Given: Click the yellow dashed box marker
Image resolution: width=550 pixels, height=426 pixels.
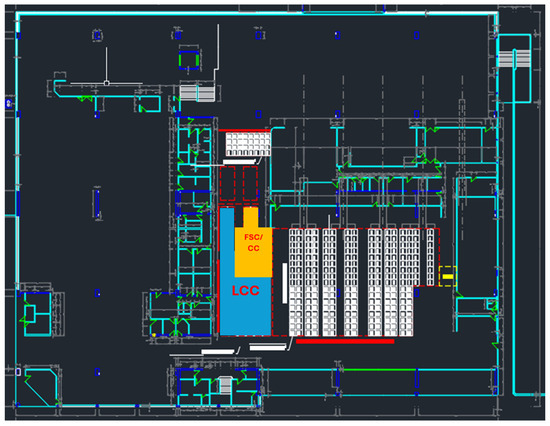Looking at the screenshot, I should tap(448, 276).
